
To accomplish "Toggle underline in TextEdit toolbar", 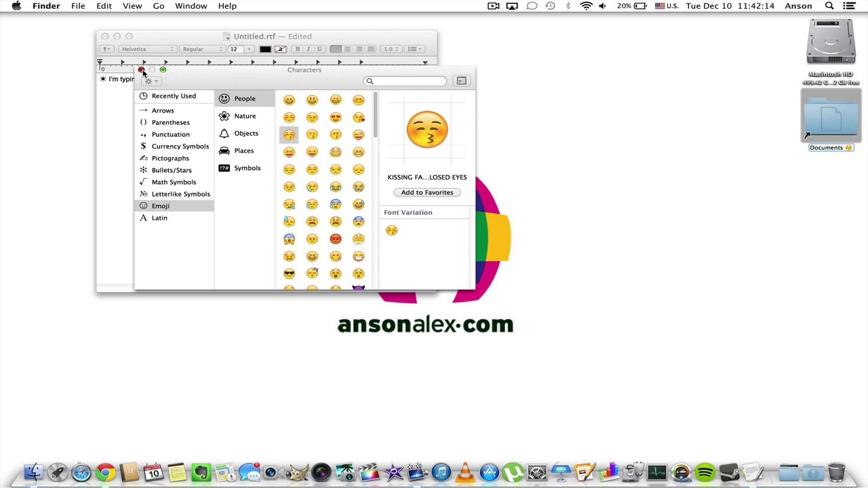I will pyautogui.click(x=319, y=49).
